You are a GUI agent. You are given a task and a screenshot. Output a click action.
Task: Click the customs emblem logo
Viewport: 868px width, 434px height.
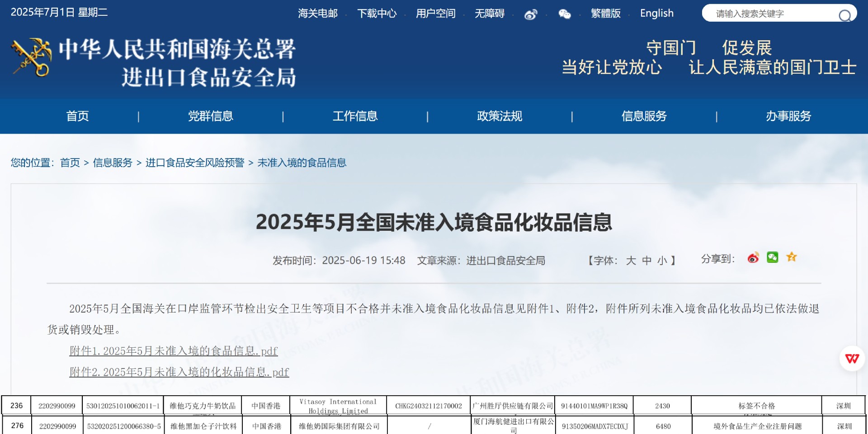coord(32,57)
